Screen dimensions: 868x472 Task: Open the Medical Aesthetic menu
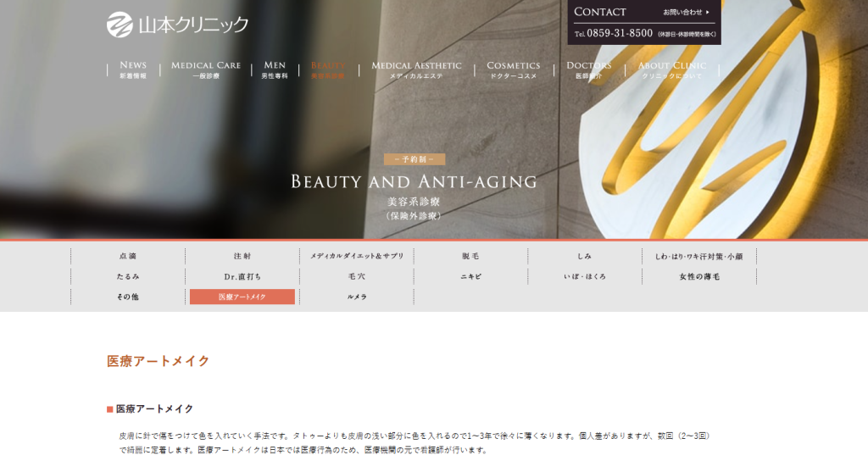[416, 69]
